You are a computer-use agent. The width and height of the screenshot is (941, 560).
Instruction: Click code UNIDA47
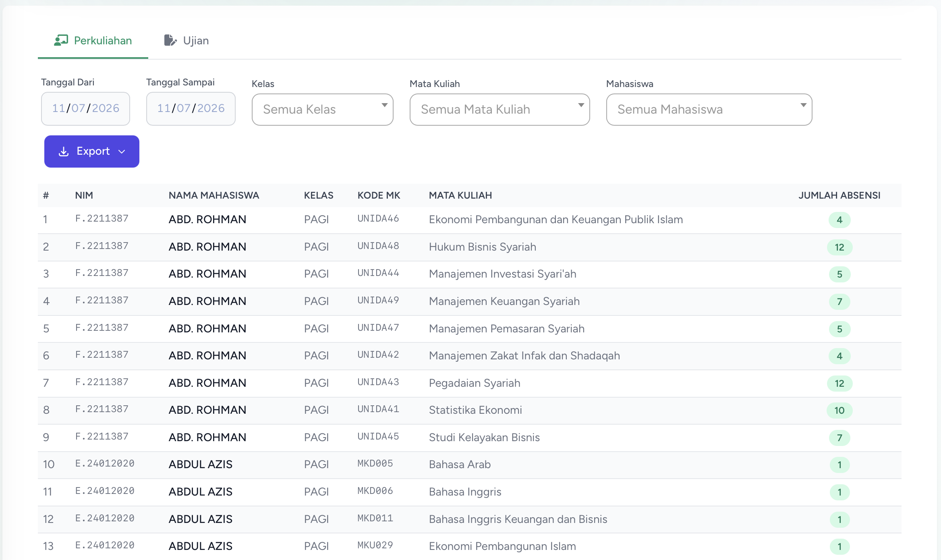pyautogui.click(x=378, y=328)
